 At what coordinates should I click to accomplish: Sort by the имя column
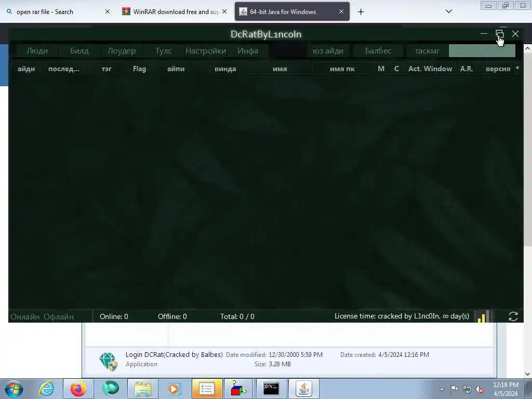click(280, 69)
